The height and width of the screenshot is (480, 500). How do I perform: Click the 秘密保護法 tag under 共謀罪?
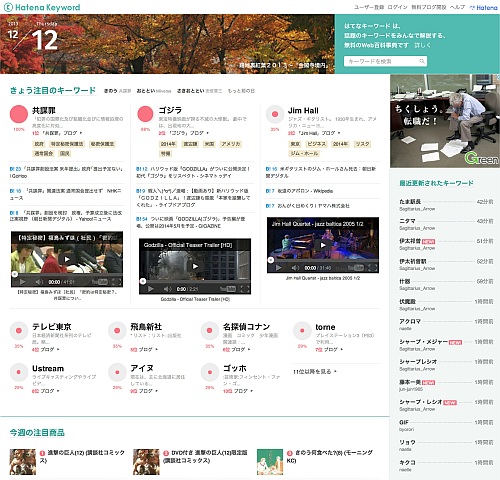pyautogui.click(x=102, y=144)
